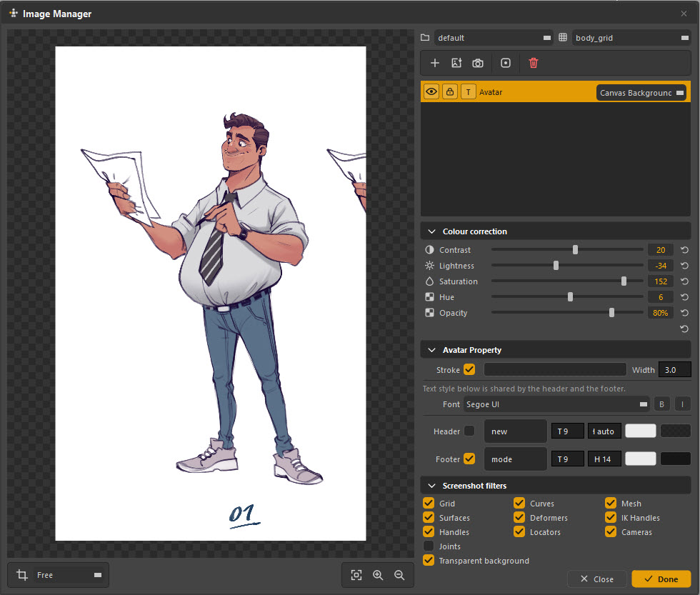Disable the Stroke checkbox
This screenshot has width=700, height=595.
[x=469, y=369]
